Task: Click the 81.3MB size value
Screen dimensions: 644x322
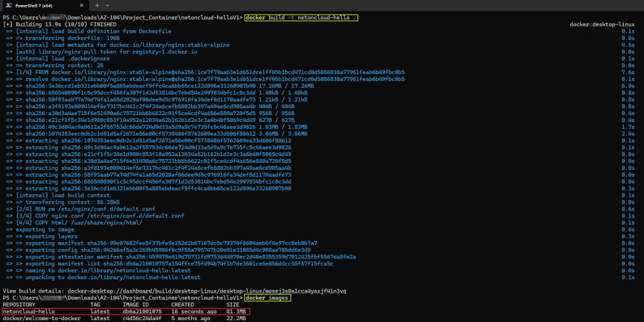Action: (x=236, y=311)
